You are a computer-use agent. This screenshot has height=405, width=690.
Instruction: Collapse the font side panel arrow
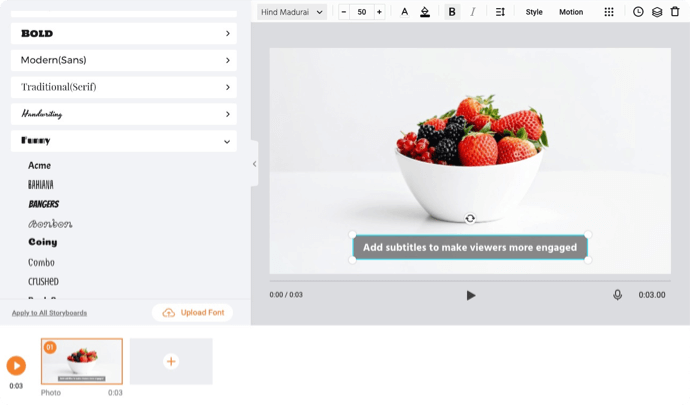(254, 164)
